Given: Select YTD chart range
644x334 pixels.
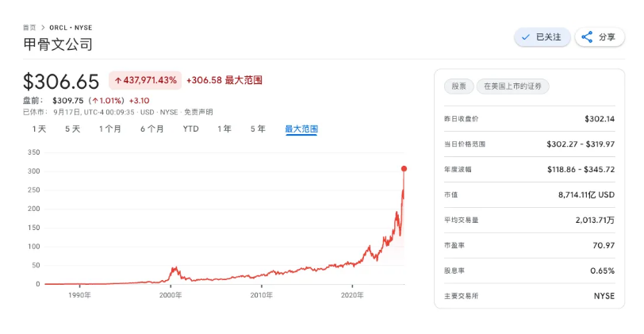Looking at the screenshot, I should tap(190, 129).
